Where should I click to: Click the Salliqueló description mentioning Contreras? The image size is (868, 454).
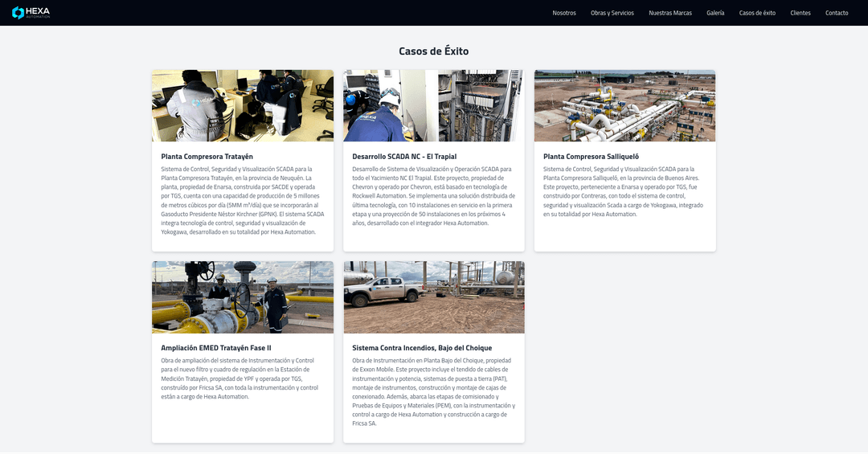625,191
